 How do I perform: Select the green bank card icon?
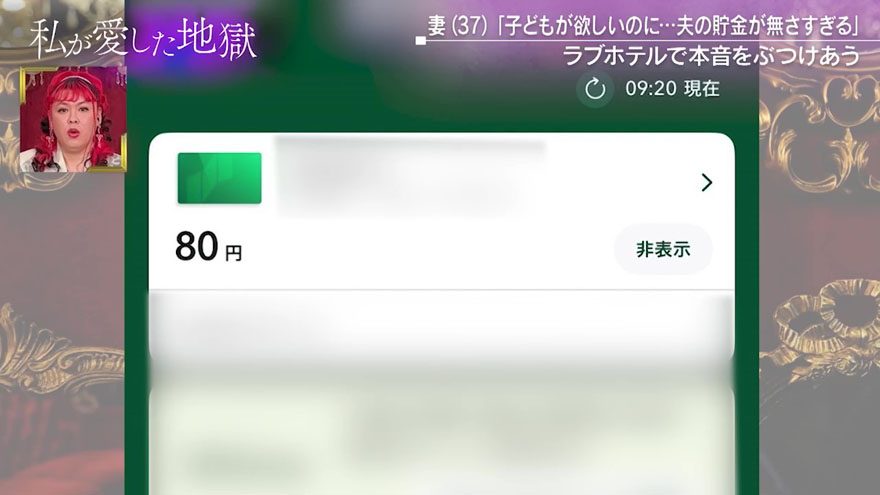(219, 178)
